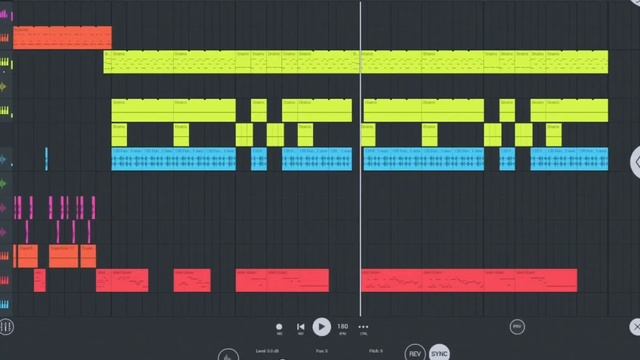This screenshot has height=360, width=640.
Task: Adjust the Pitch control label
Action: [376, 351]
